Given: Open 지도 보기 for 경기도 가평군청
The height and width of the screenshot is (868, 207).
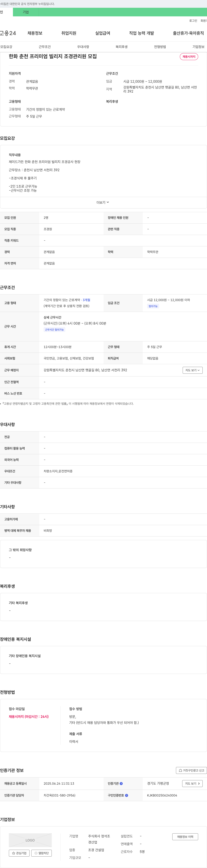Looking at the screenshot, I should (x=193, y=784).
